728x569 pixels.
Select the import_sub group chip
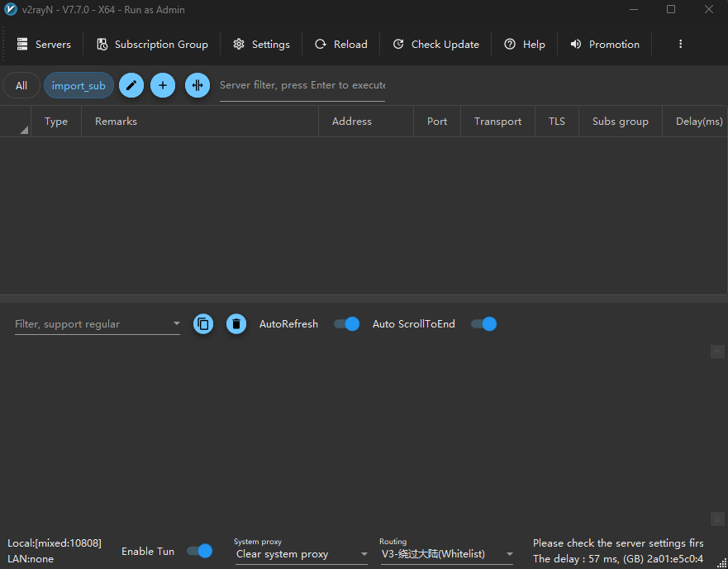(x=79, y=86)
